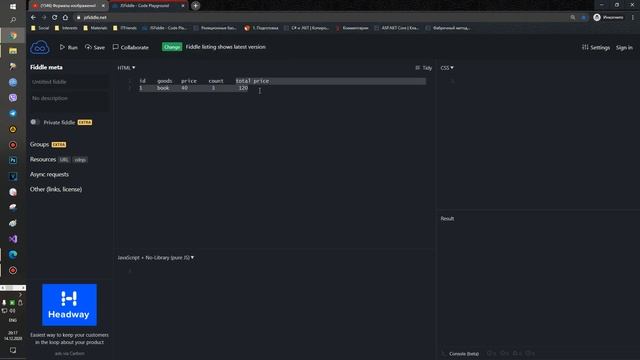Open the JSFiddle - Code Playground bookmark
The height and width of the screenshot is (360, 640).
pyautogui.click(x=165, y=28)
